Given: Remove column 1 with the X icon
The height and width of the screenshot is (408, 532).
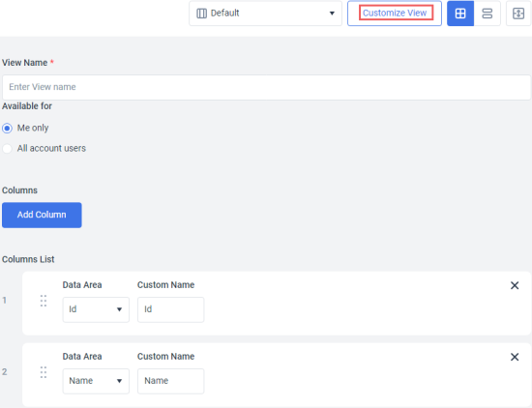Looking at the screenshot, I should tap(515, 285).
